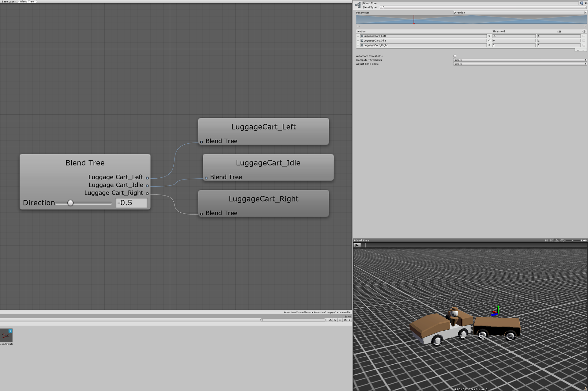The height and width of the screenshot is (391, 588).
Task: Click the Blend Tree name field in inspector
Action: (470, 3)
